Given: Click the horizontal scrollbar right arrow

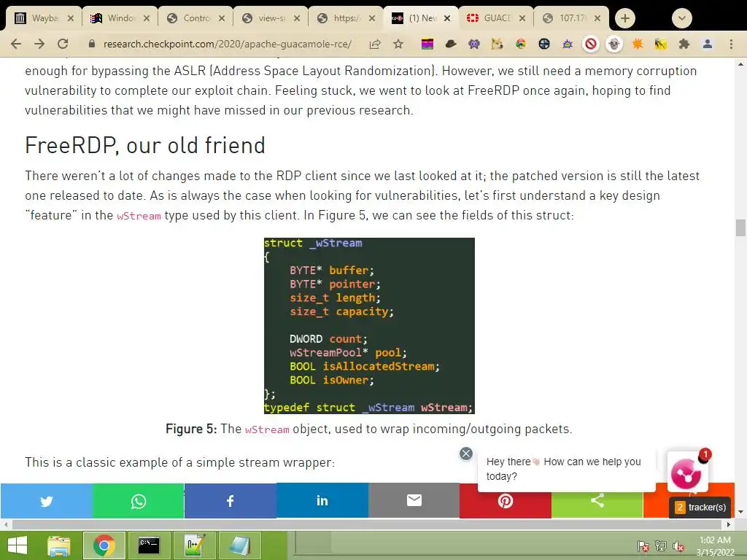Looking at the screenshot, I should point(729,525).
